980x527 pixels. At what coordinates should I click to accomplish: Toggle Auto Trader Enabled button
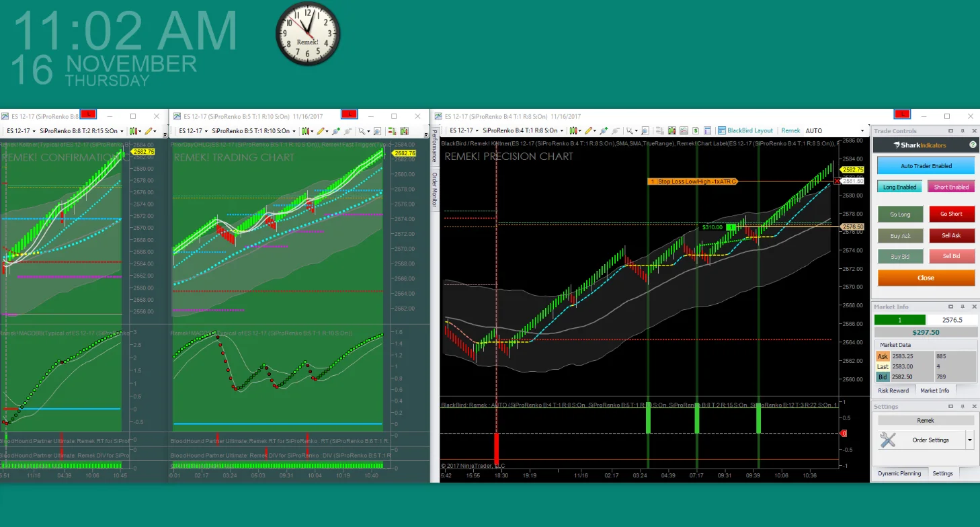[x=926, y=165]
